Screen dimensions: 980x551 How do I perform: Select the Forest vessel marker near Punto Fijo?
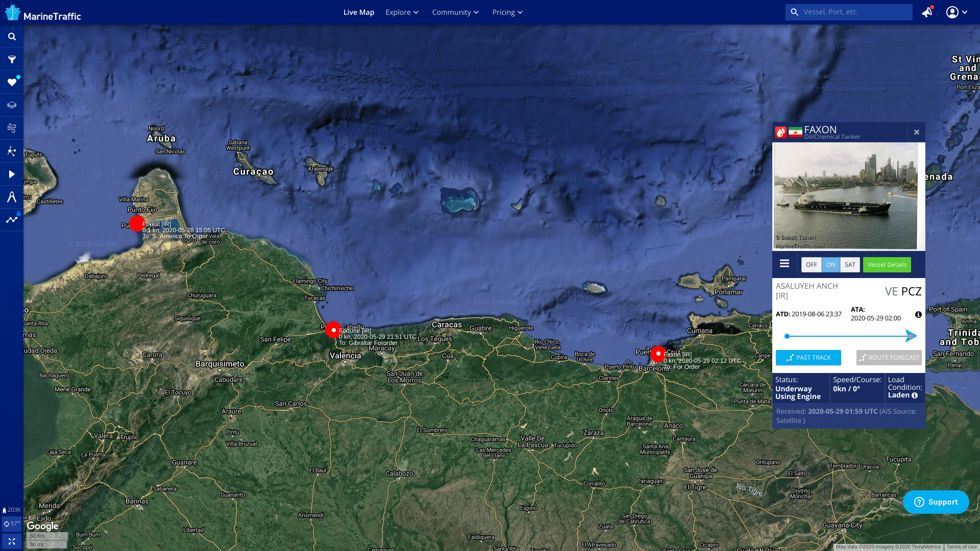137,223
